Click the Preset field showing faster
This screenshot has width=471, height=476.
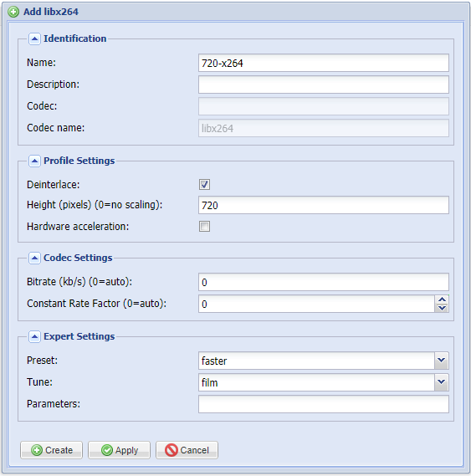pos(316,361)
